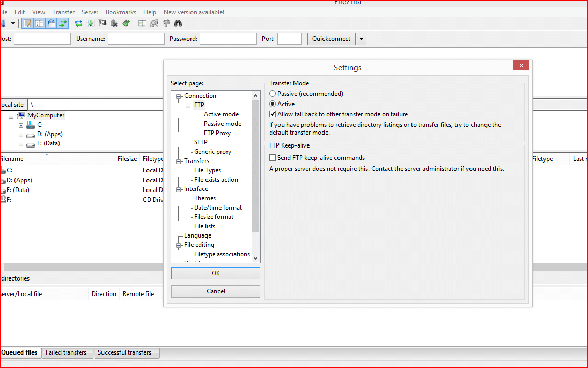The image size is (588, 368).
Task: Cancel the current operation icon
Action: pos(101,23)
